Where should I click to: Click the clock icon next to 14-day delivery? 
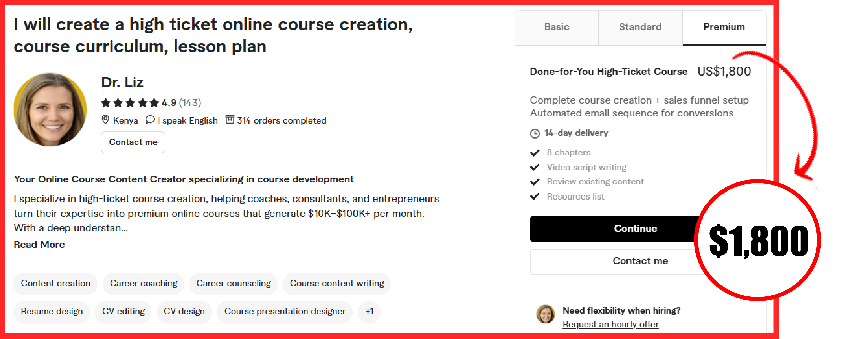pos(535,134)
